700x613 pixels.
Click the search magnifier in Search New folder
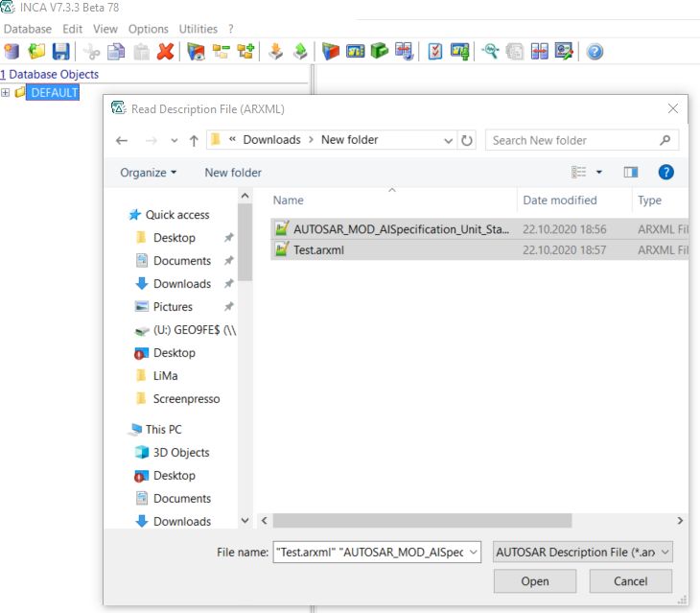[x=665, y=140]
